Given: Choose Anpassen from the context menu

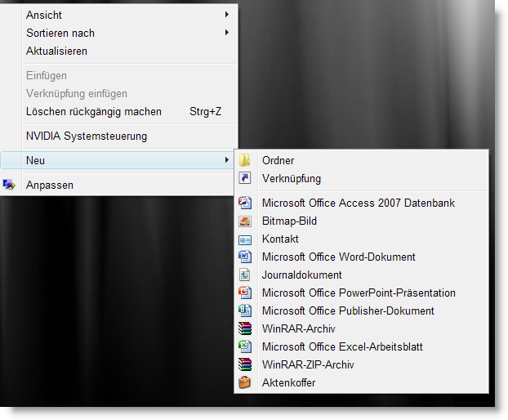Looking at the screenshot, I should coord(118,185).
